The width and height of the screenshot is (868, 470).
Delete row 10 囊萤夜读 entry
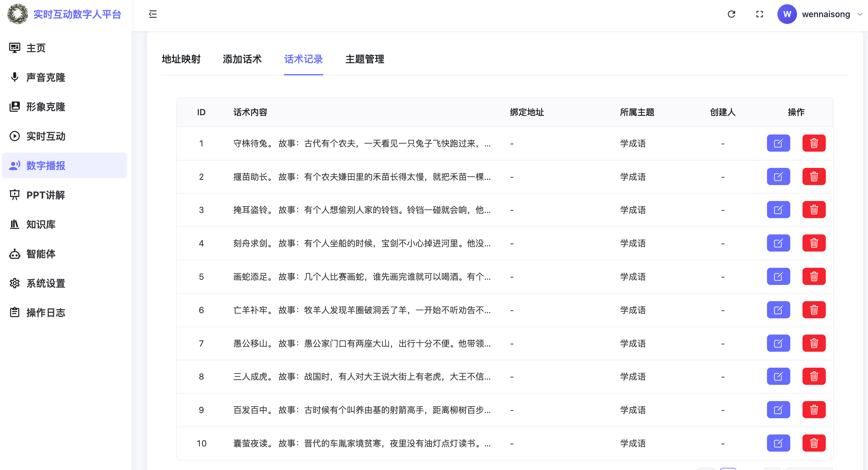(814, 443)
